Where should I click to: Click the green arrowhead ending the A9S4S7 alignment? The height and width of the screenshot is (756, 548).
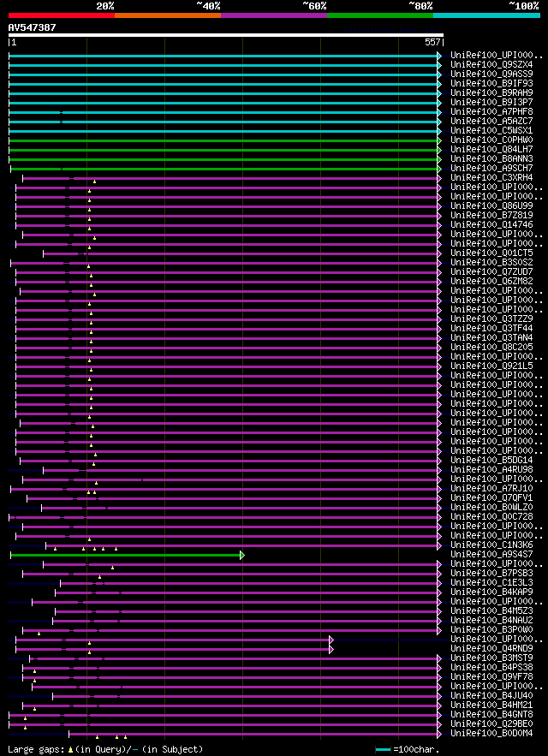point(242,556)
